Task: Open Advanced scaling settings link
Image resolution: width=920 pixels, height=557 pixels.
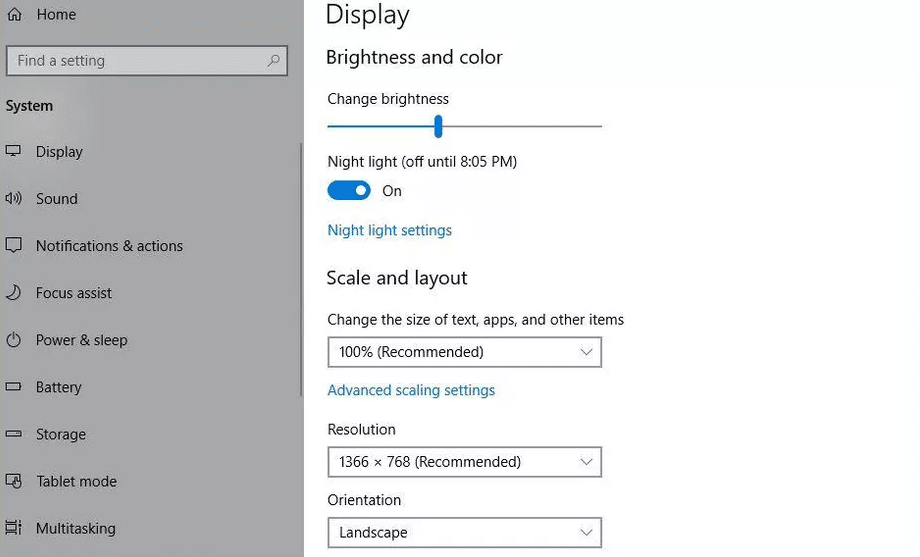Action: coord(411,390)
